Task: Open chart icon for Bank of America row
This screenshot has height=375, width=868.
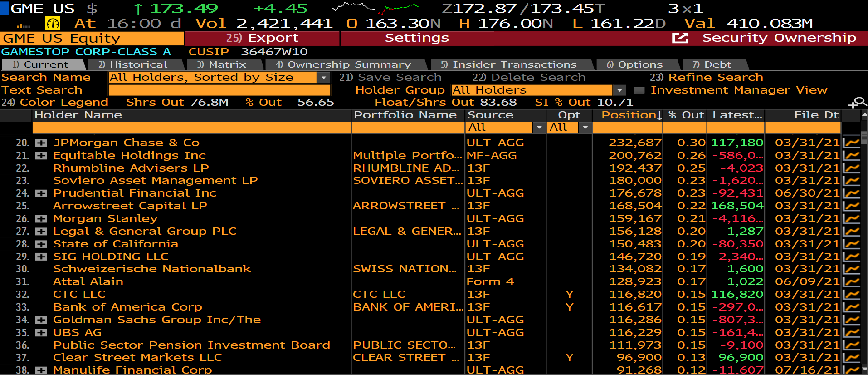Action: click(851, 307)
